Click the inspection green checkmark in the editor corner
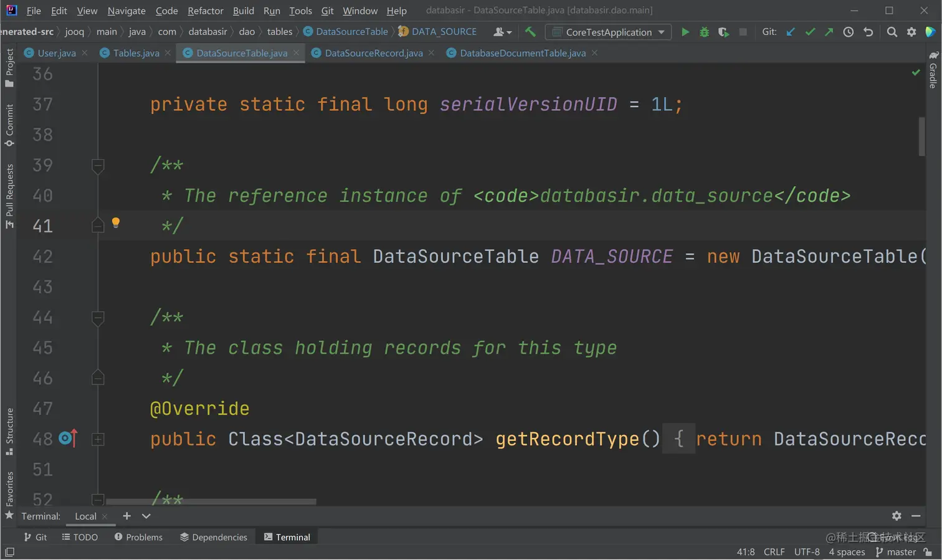Image resolution: width=942 pixels, height=560 pixels. (x=916, y=72)
